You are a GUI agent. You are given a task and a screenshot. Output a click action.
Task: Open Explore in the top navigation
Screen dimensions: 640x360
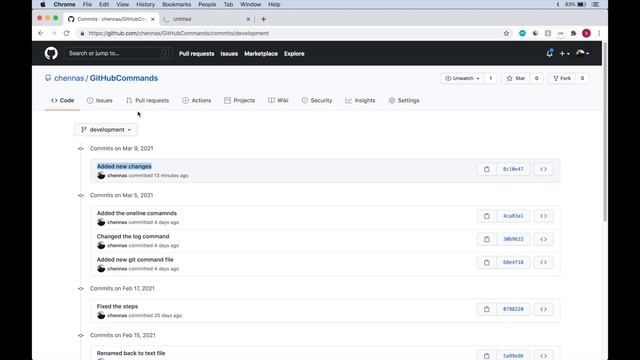coord(294,53)
